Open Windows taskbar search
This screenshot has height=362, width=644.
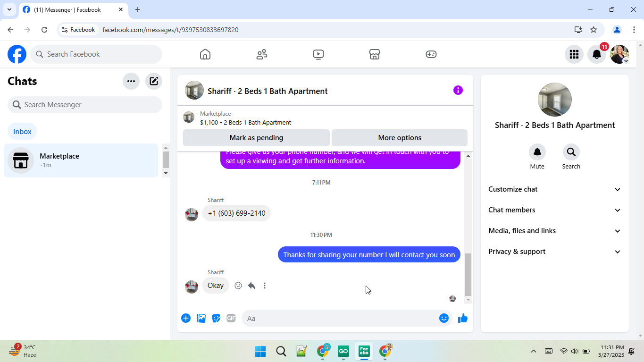pyautogui.click(x=281, y=351)
